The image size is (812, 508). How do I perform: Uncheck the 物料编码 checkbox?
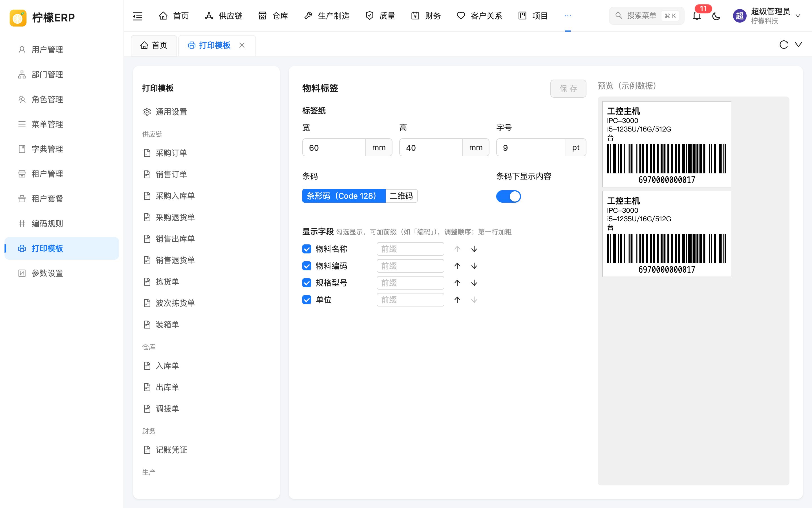coord(307,266)
